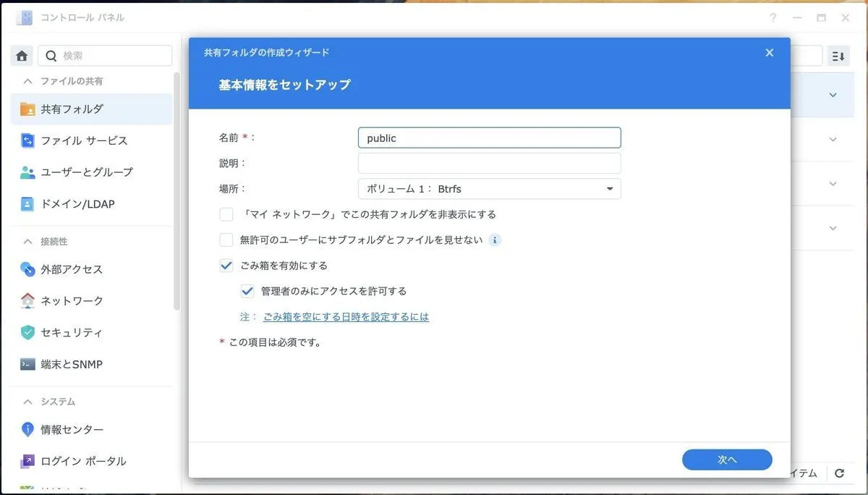The height and width of the screenshot is (495, 868).
Task: Open the location (場所) volume dropdown
Action: 489,189
